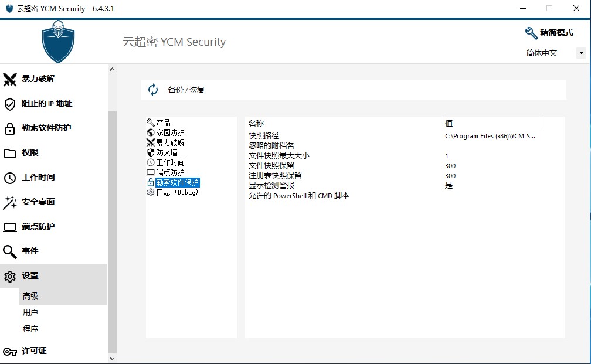
Task: Click the key icon for 许可证
Action: (10, 352)
